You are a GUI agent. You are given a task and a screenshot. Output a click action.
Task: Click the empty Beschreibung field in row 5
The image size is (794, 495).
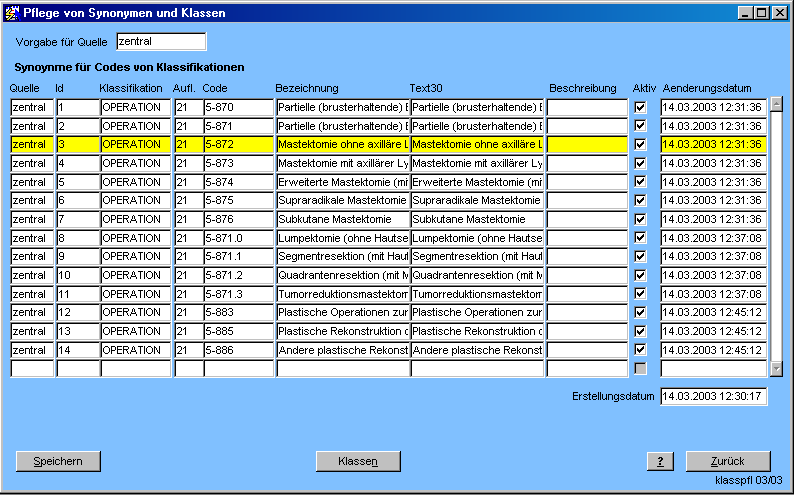pyautogui.click(x=587, y=182)
